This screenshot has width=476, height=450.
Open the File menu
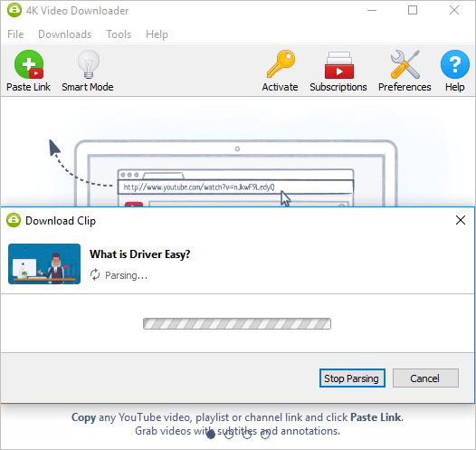(x=15, y=34)
